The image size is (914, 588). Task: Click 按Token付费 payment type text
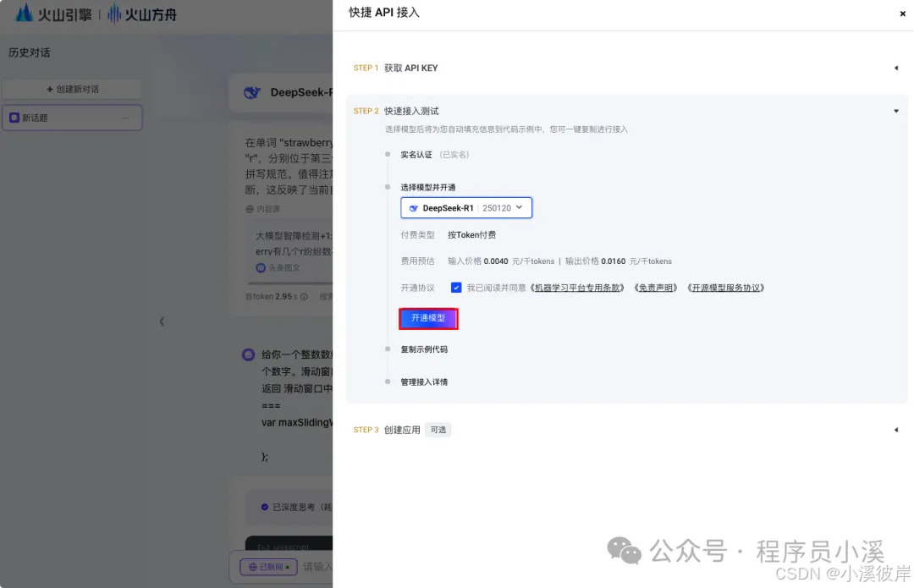point(471,235)
